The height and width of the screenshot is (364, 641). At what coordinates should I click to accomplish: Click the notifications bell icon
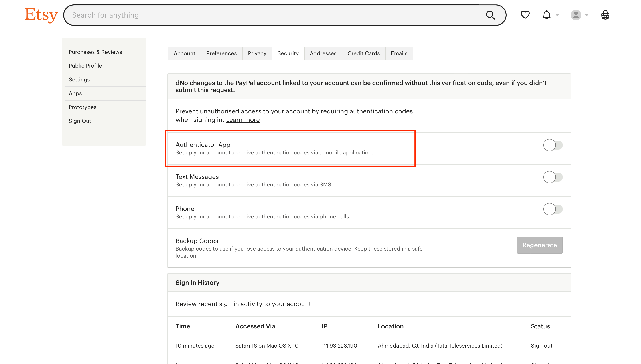[546, 15]
